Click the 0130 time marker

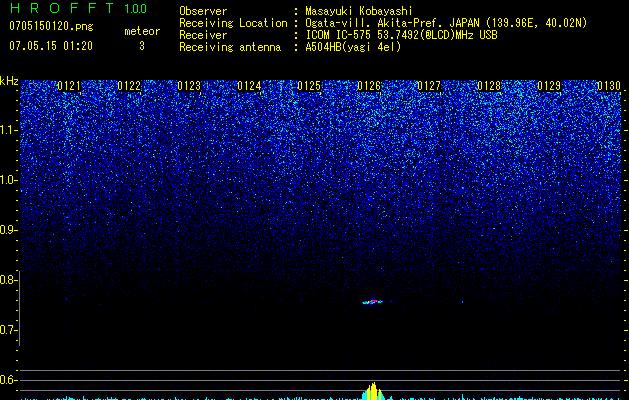(x=609, y=86)
